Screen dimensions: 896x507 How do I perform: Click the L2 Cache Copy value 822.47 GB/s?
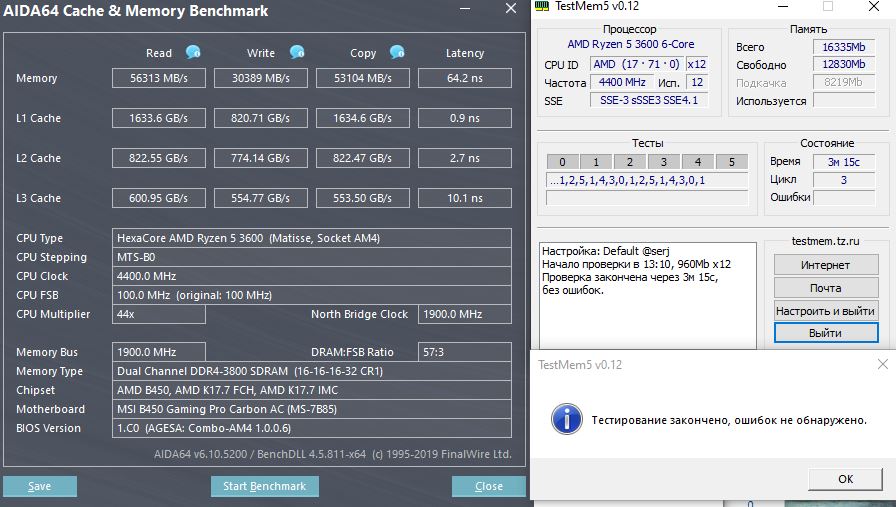(363, 158)
